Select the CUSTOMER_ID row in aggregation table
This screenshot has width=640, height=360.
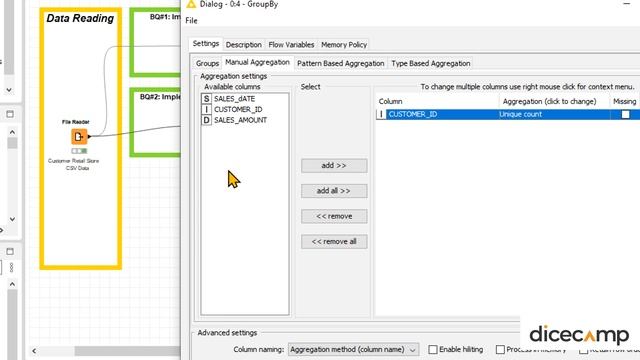pos(508,114)
